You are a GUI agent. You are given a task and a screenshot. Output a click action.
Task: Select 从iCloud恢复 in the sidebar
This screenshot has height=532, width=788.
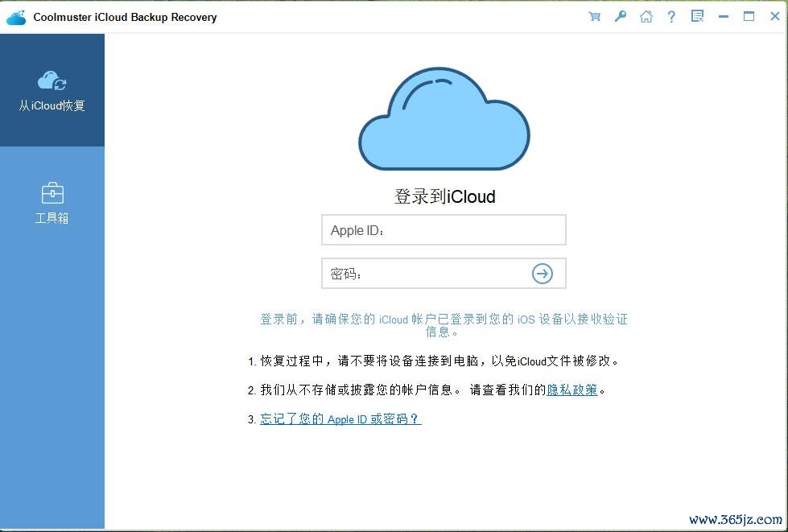click(52, 90)
